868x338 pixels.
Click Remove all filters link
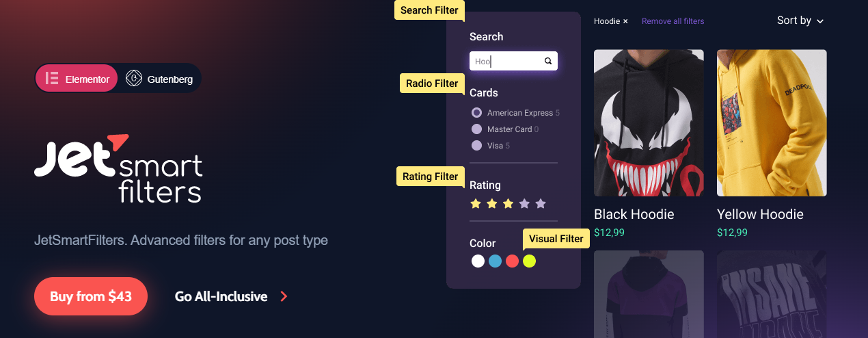[x=673, y=21]
